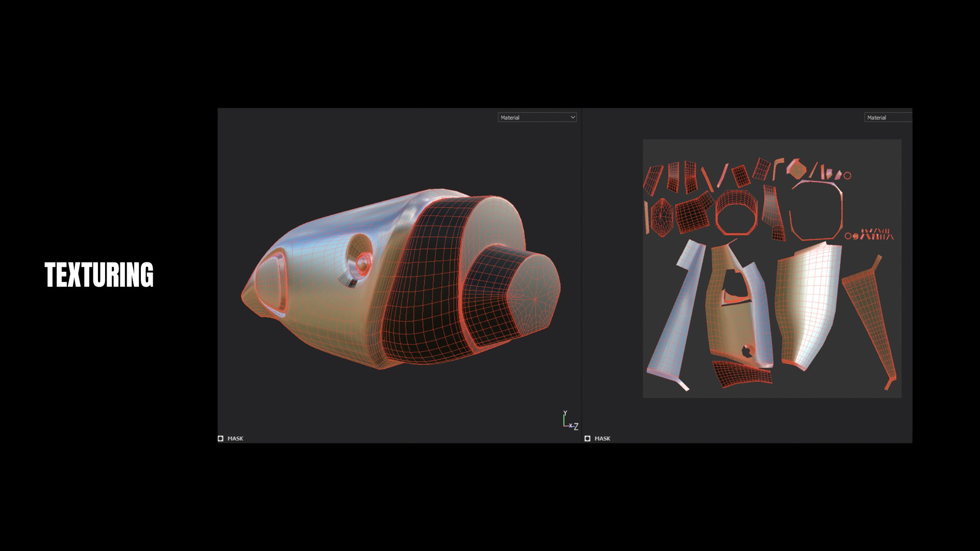The height and width of the screenshot is (551, 980).
Task: Click the MASK icon in UV viewport
Action: [x=587, y=438]
